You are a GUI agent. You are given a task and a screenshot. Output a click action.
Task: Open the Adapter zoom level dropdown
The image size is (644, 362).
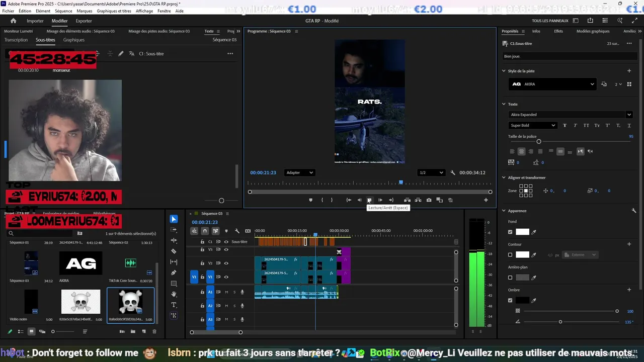299,172
